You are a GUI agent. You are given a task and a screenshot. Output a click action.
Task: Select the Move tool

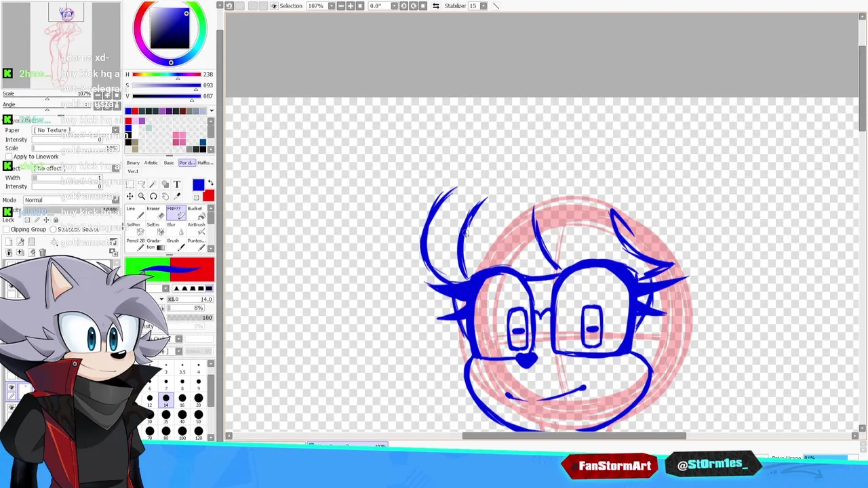point(130,197)
